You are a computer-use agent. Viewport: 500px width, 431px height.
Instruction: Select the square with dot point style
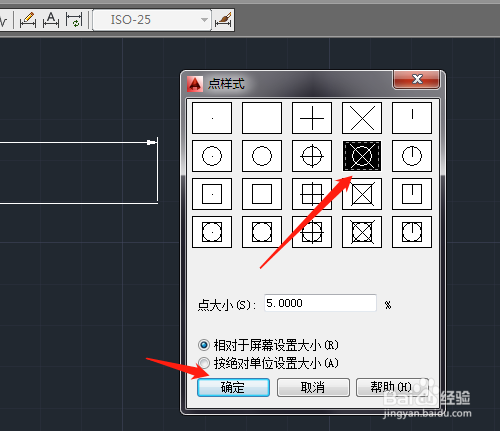coord(212,194)
